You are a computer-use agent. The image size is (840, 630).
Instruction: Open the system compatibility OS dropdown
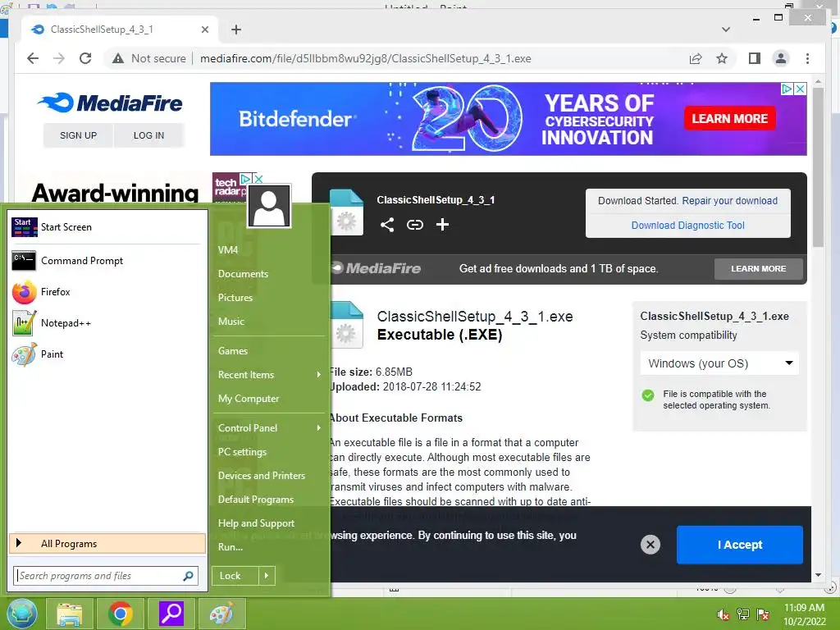[719, 363]
